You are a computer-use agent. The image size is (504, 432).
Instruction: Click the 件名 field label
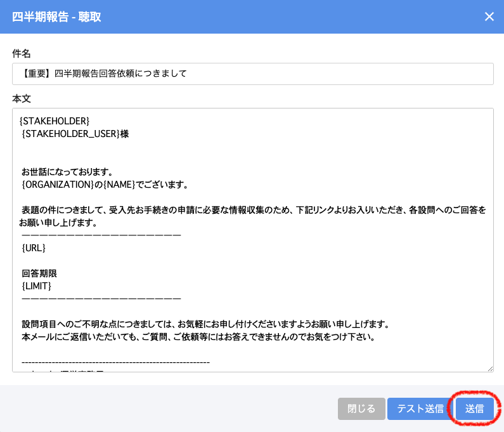22,53
